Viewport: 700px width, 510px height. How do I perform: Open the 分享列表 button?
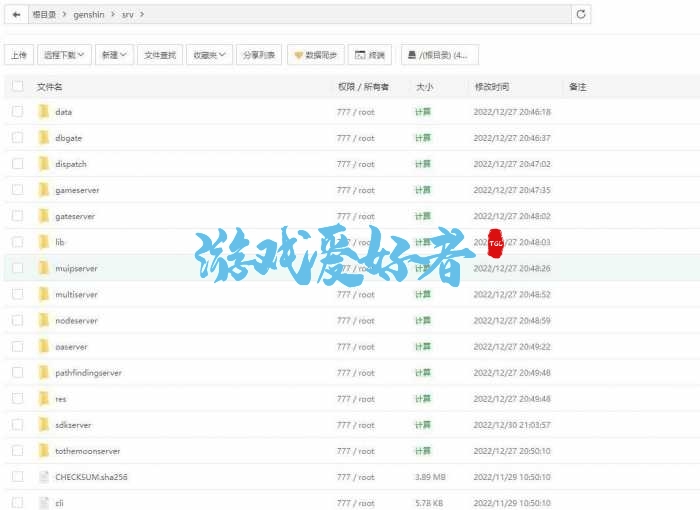(x=258, y=55)
